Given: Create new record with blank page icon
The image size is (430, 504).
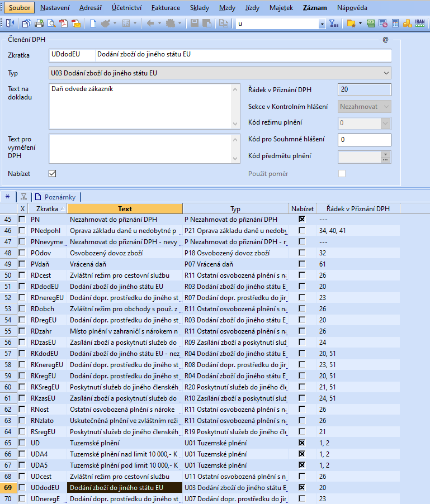Looking at the screenshot, I should click(x=93, y=23).
